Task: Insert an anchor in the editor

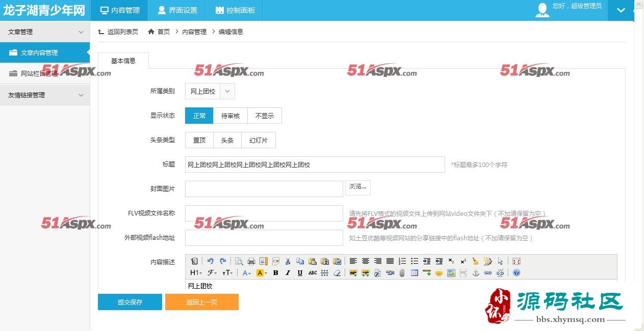Action: point(476,273)
